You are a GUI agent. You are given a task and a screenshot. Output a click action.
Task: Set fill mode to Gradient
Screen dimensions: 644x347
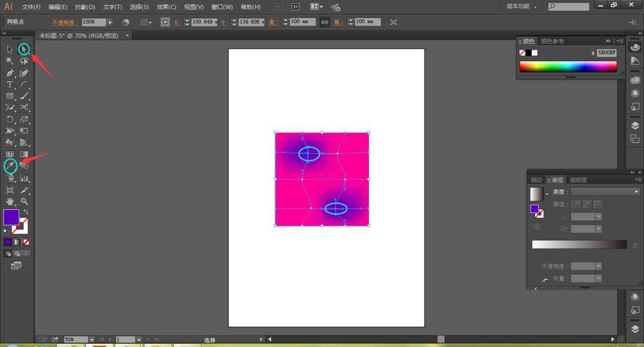pos(17,242)
